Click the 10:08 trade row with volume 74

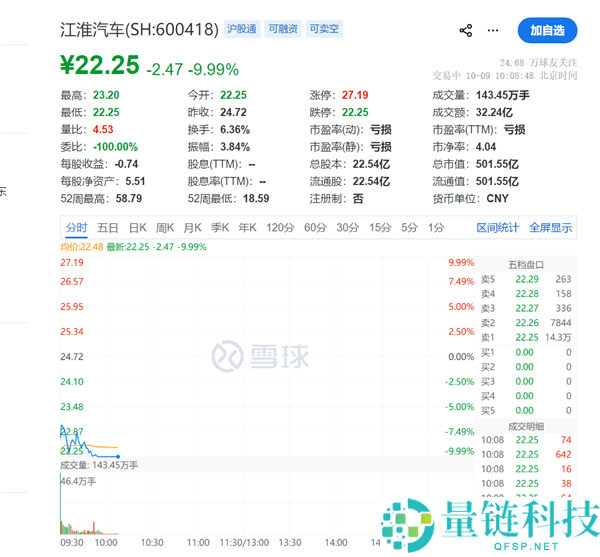[x=526, y=440]
